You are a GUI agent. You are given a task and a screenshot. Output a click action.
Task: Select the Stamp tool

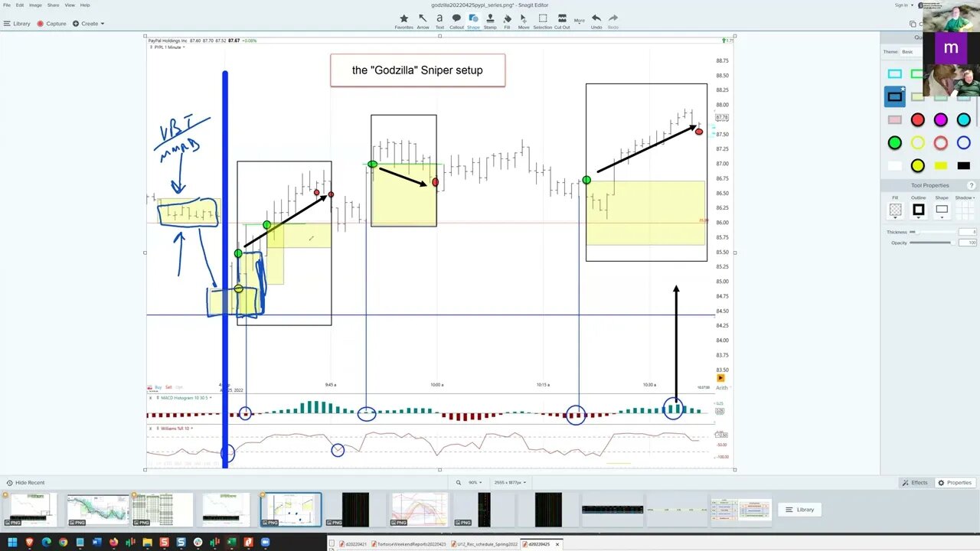coord(490,21)
